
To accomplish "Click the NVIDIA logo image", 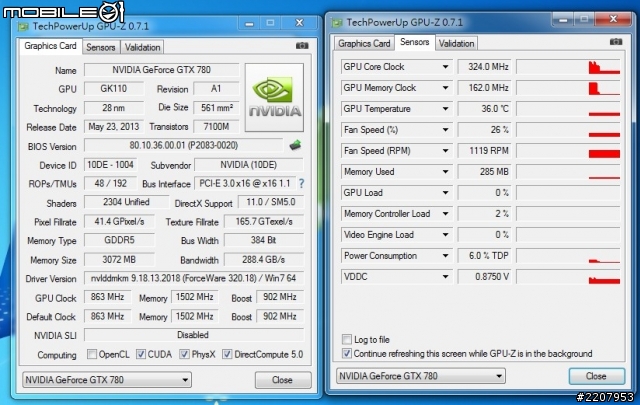I will click(x=274, y=97).
